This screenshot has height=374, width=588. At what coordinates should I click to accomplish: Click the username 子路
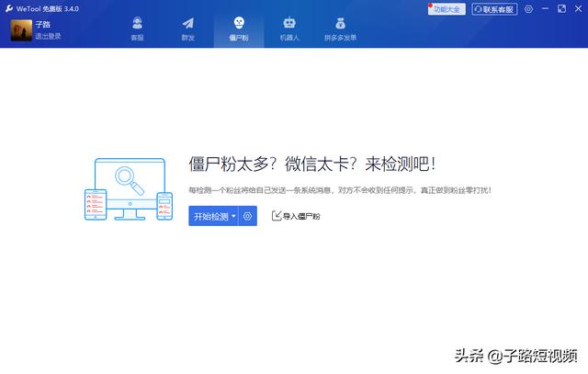(x=42, y=25)
